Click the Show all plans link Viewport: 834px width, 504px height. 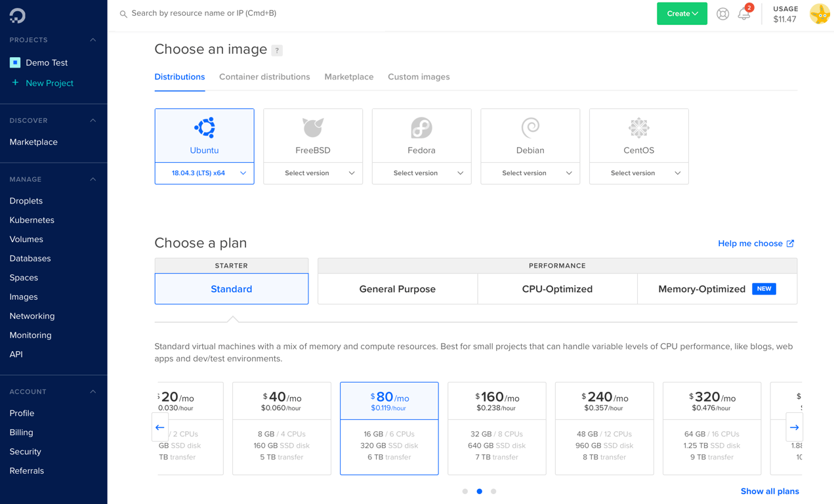(770, 491)
